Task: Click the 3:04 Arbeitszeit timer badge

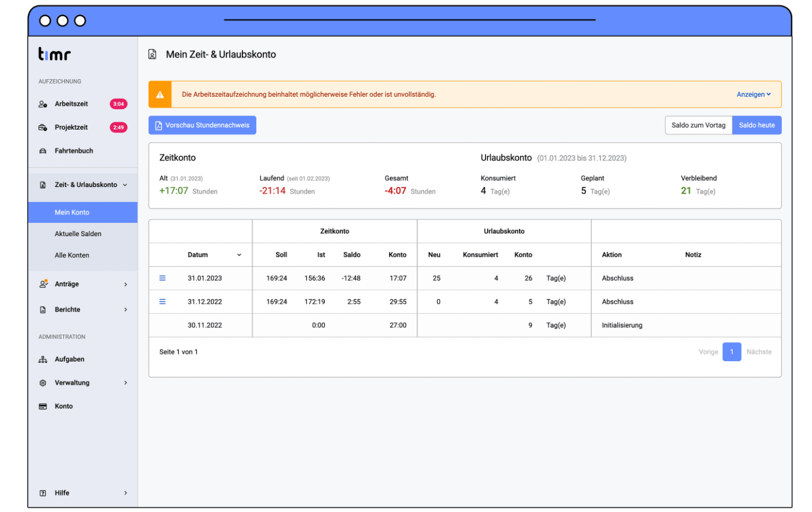Action: tap(118, 104)
